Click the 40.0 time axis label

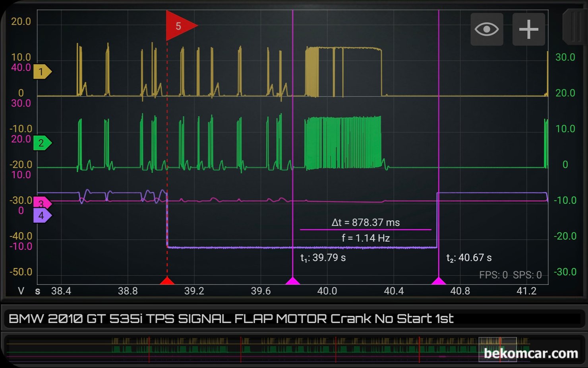point(327,291)
